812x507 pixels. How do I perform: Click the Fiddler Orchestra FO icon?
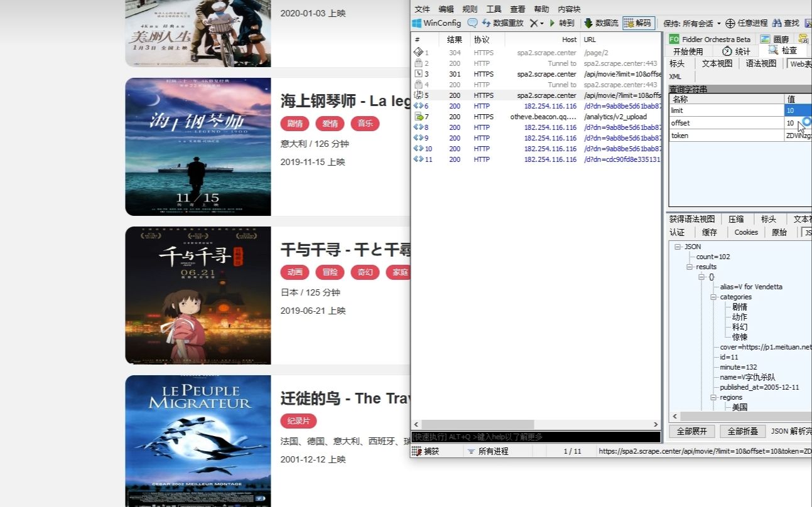[x=674, y=39]
